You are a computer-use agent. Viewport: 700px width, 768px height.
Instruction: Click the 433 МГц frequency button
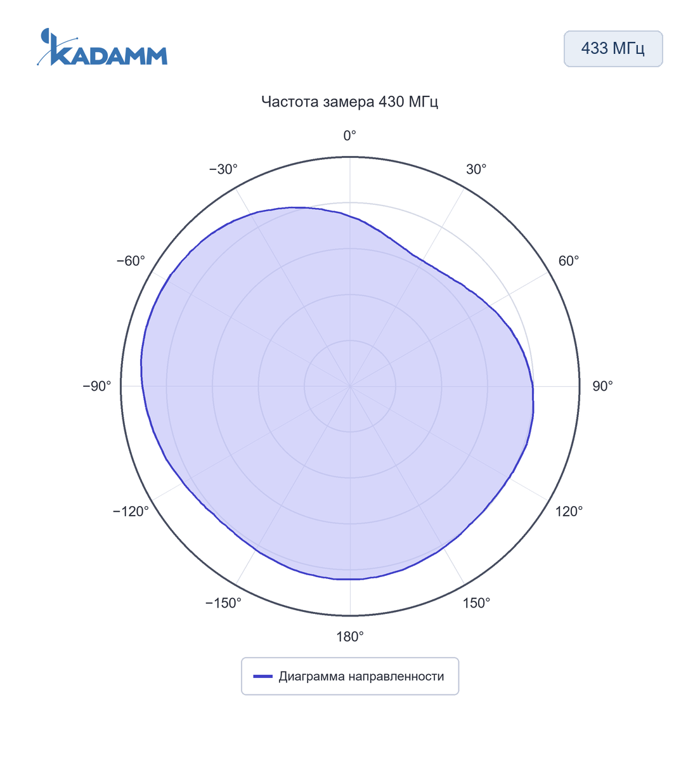tap(613, 48)
